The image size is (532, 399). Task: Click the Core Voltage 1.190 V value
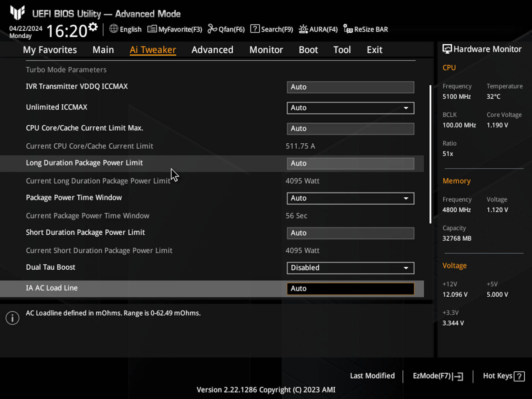point(497,125)
